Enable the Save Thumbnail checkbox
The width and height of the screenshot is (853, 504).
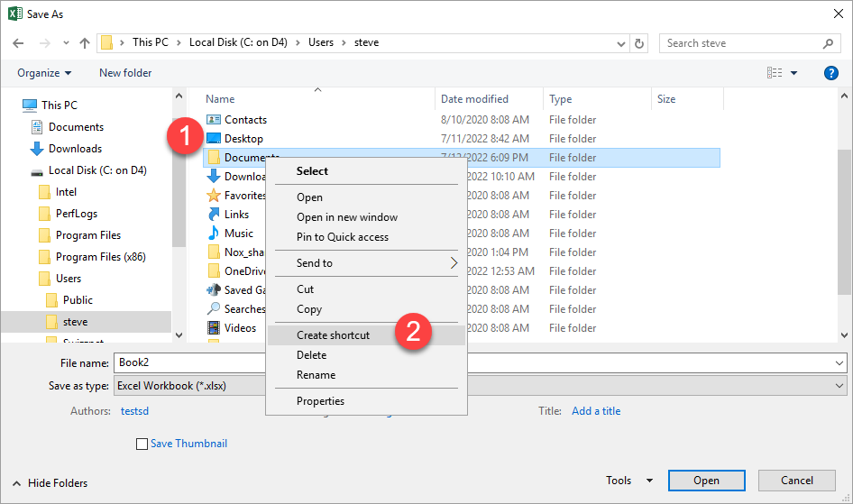pyautogui.click(x=142, y=444)
